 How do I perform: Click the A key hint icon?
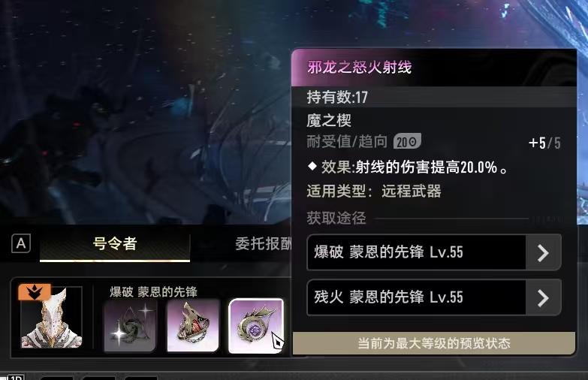(x=21, y=243)
